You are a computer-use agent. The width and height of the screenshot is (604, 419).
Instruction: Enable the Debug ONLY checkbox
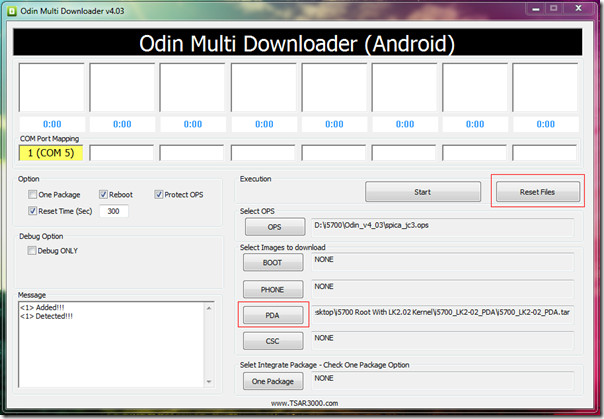pyautogui.click(x=32, y=251)
